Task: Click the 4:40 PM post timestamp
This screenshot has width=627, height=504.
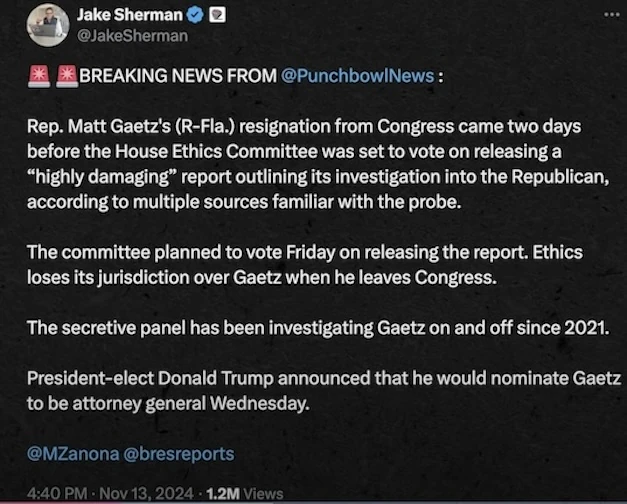Action: pos(61,492)
